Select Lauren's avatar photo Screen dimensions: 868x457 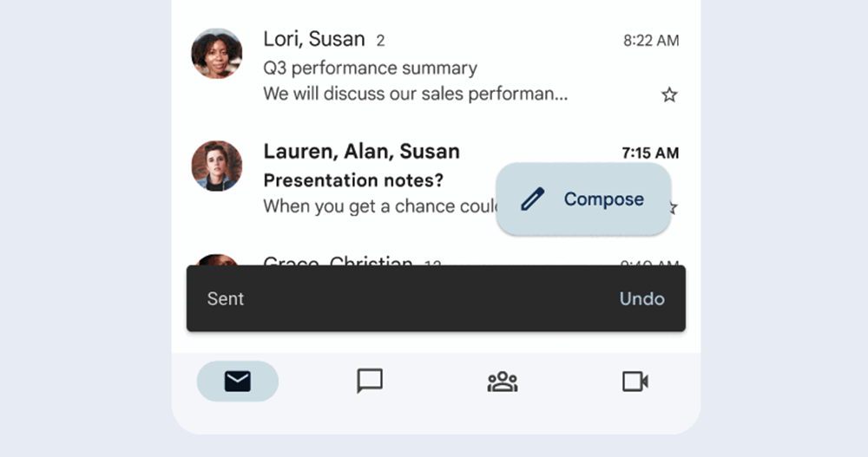(216, 166)
